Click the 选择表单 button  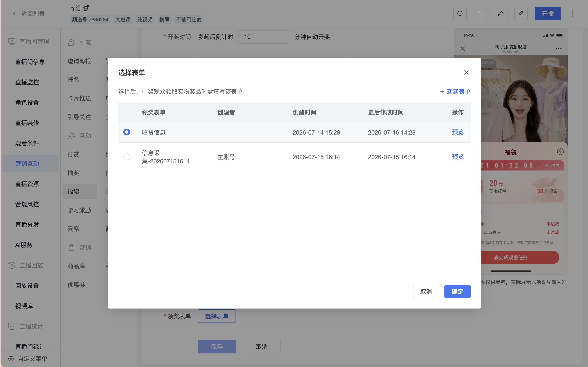(x=217, y=316)
